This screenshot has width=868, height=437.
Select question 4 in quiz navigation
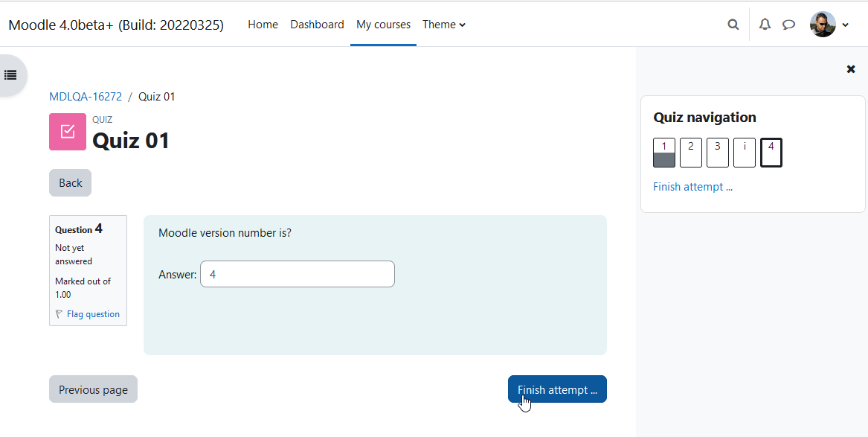tap(771, 153)
